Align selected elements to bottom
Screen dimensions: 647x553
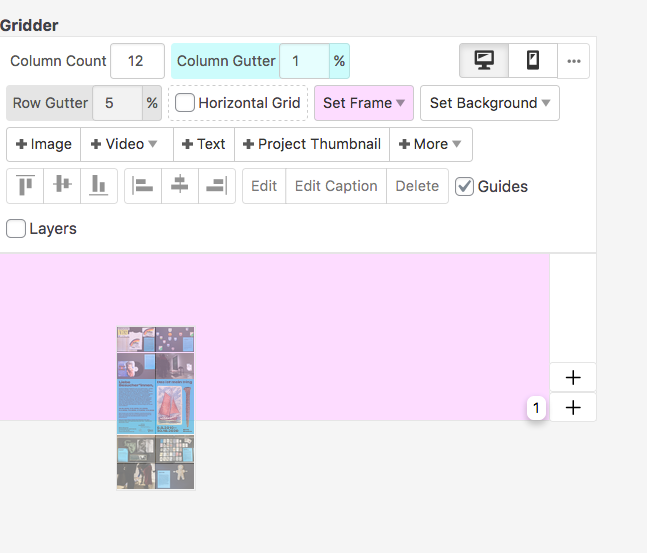click(x=99, y=186)
